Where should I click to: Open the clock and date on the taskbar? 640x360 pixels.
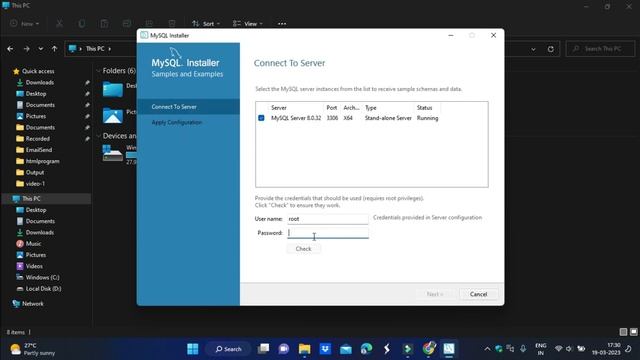click(606, 349)
